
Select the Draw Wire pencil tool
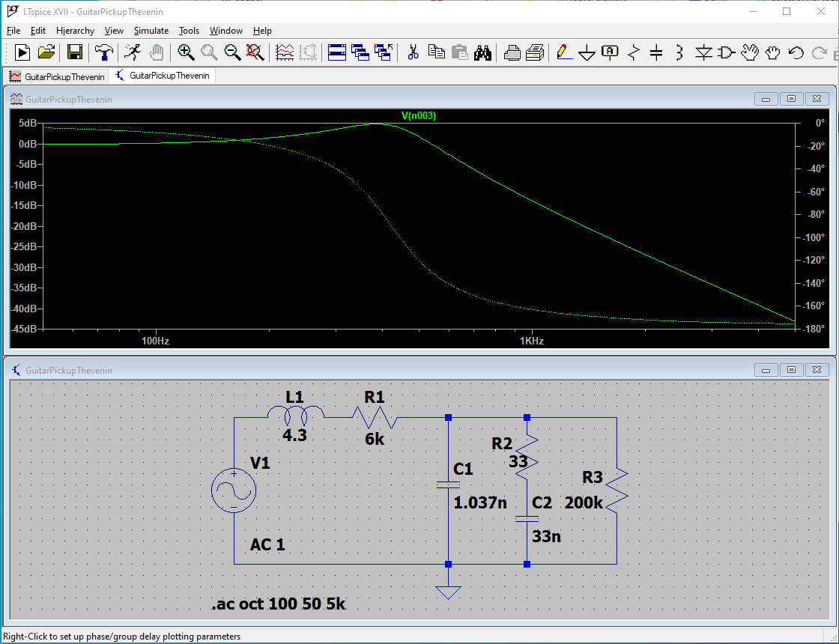tap(564, 52)
